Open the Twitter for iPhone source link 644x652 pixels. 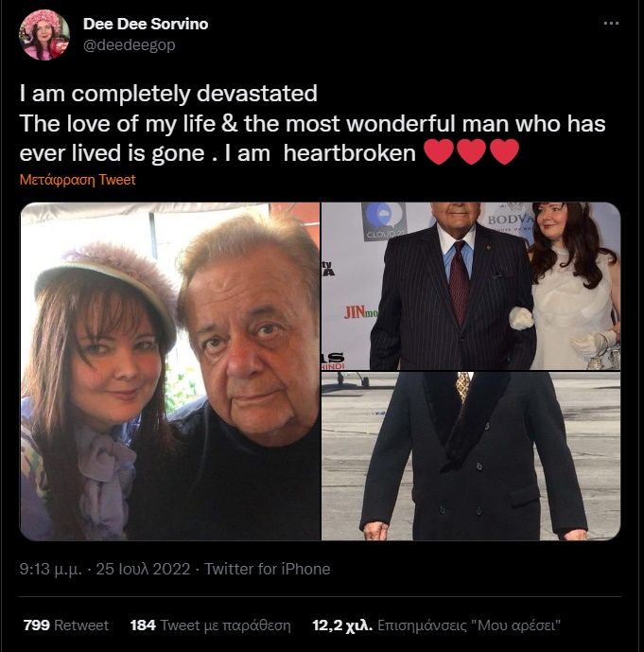(268, 569)
